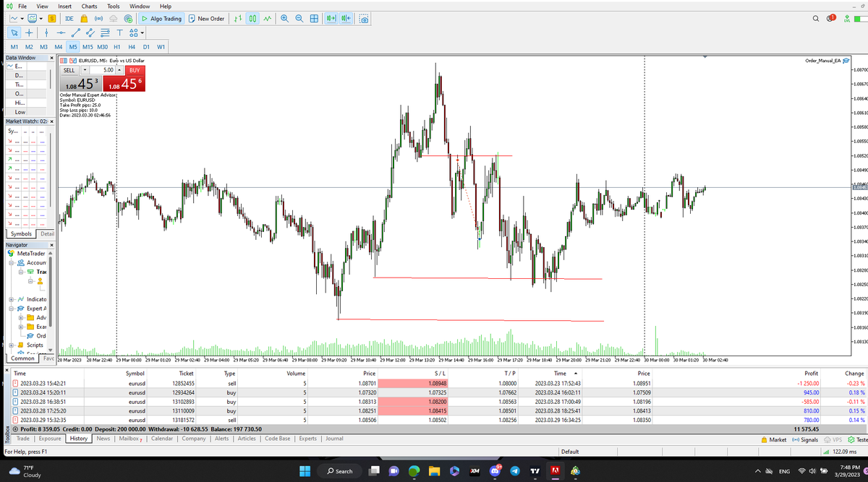Select the vertical line drawing tool
The height and width of the screenshot is (482, 868).
[46, 33]
